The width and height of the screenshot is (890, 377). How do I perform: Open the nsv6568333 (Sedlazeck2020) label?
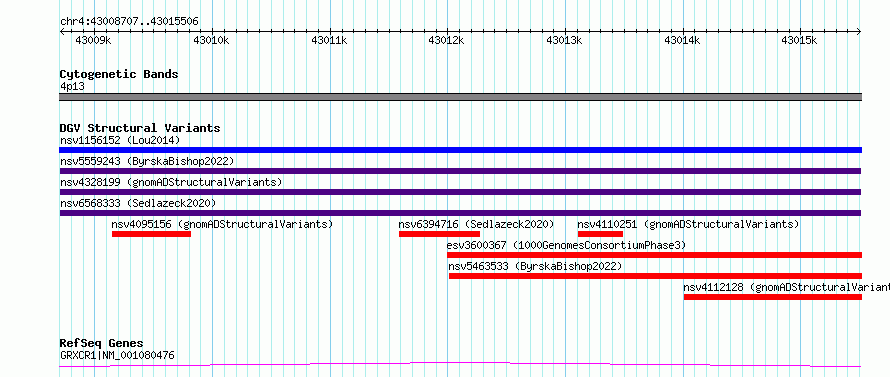[x=138, y=203]
